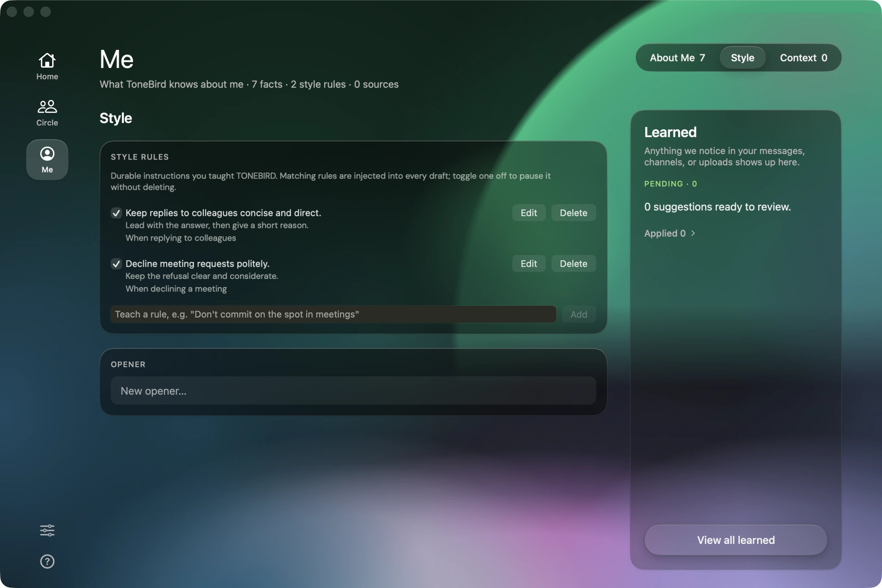Click the "PENDING · 0" label

[670, 184]
